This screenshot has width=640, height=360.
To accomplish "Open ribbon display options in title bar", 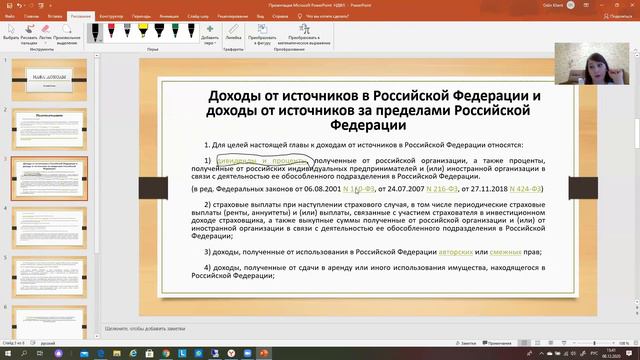I will click(x=586, y=5).
